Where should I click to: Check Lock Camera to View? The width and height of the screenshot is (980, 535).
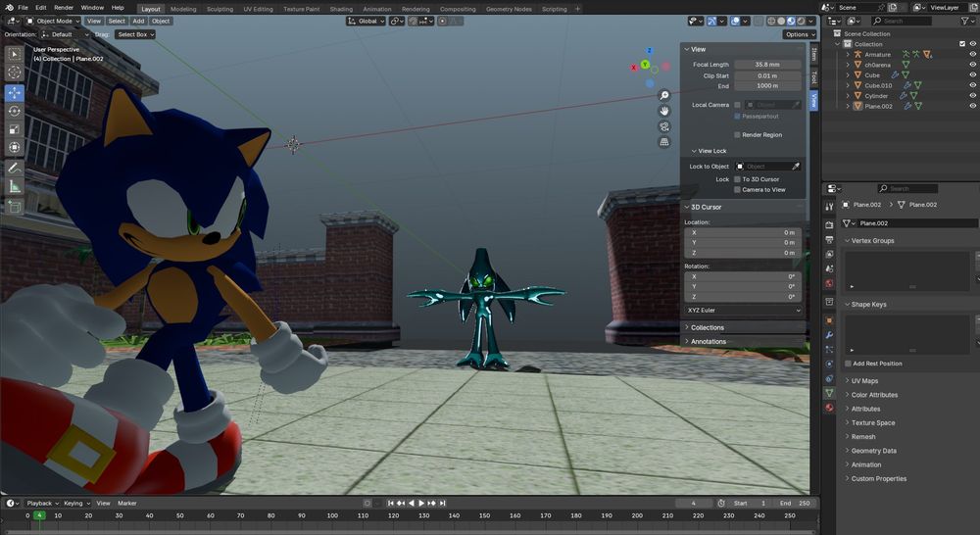pos(738,189)
